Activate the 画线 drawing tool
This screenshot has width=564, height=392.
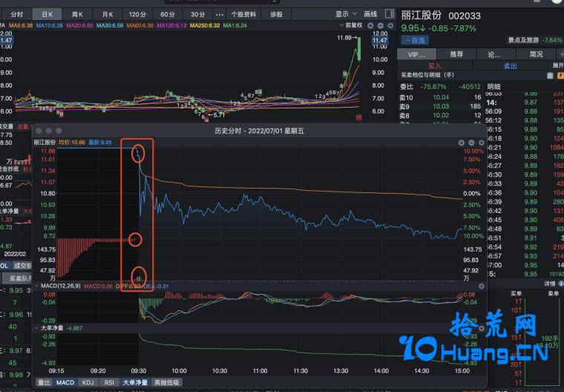coord(370,14)
